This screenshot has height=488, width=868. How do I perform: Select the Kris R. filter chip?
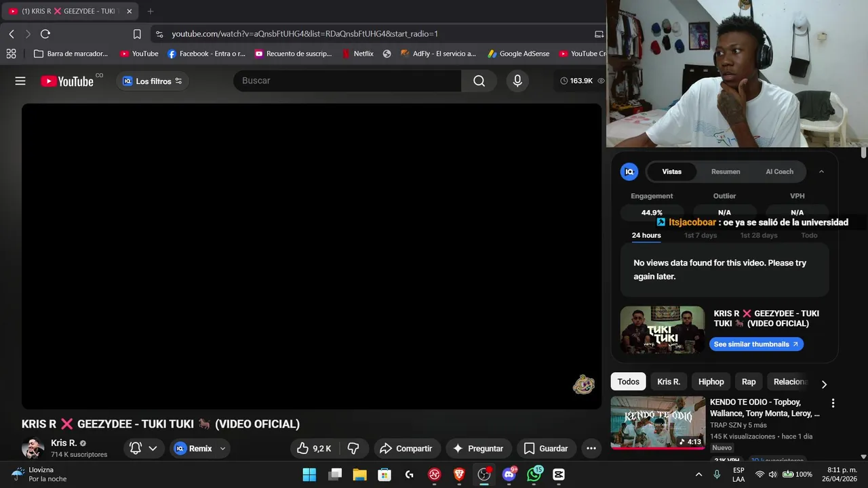[x=669, y=382]
